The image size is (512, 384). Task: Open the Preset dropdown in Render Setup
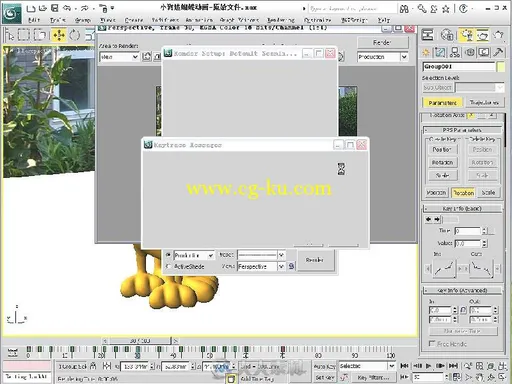coord(261,255)
